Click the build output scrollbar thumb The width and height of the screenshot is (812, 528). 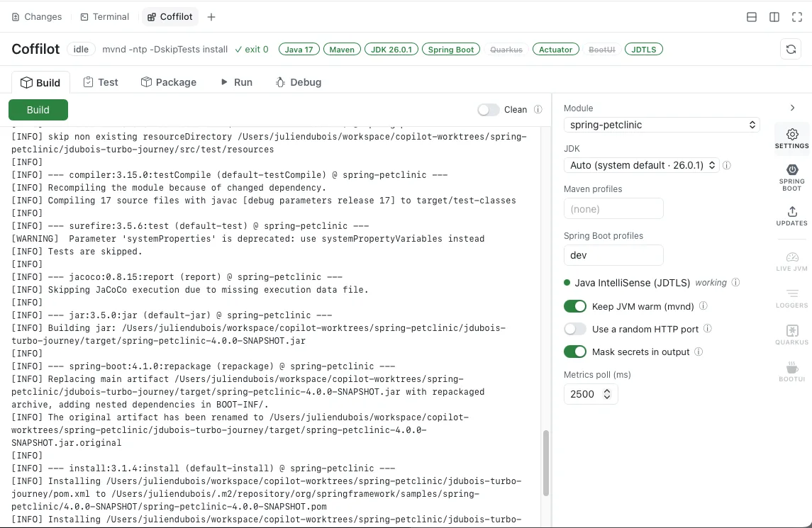point(546,464)
